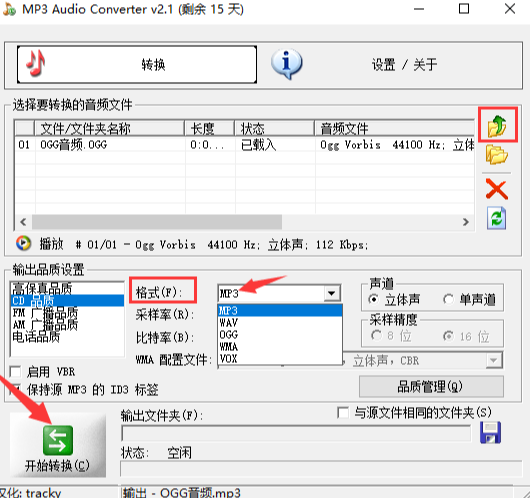Screen dimensions: 530x498
Task: Select the 8 位 sampling precision radio
Action: point(376,336)
